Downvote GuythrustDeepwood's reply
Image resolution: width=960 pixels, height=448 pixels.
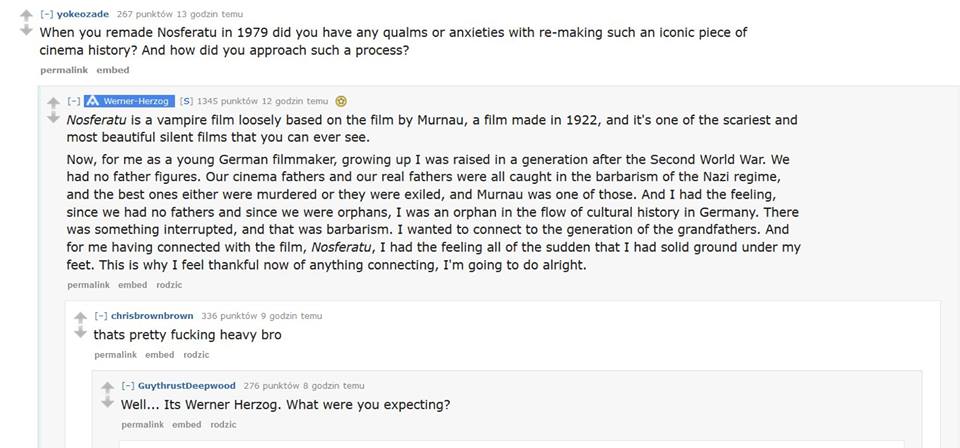click(108, 402)
